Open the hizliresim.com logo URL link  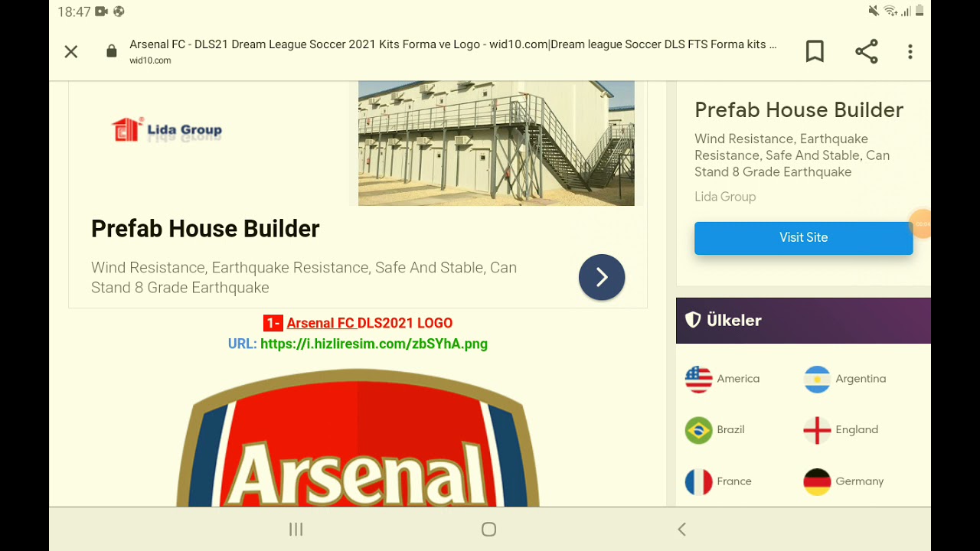(x=374, y=344)
